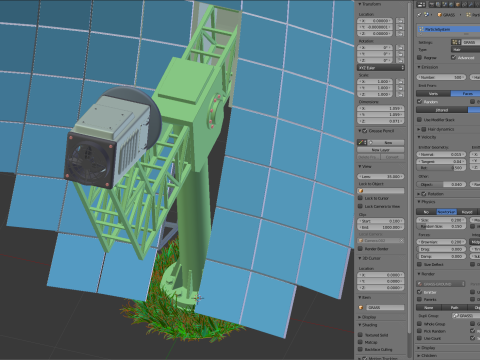480x360 pixels.
Task: Toggle the lock icon for Scale X
Action: 400,81
